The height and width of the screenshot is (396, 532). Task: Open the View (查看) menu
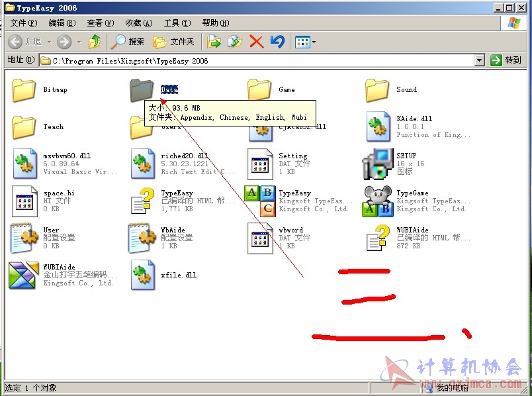point(101,23)
